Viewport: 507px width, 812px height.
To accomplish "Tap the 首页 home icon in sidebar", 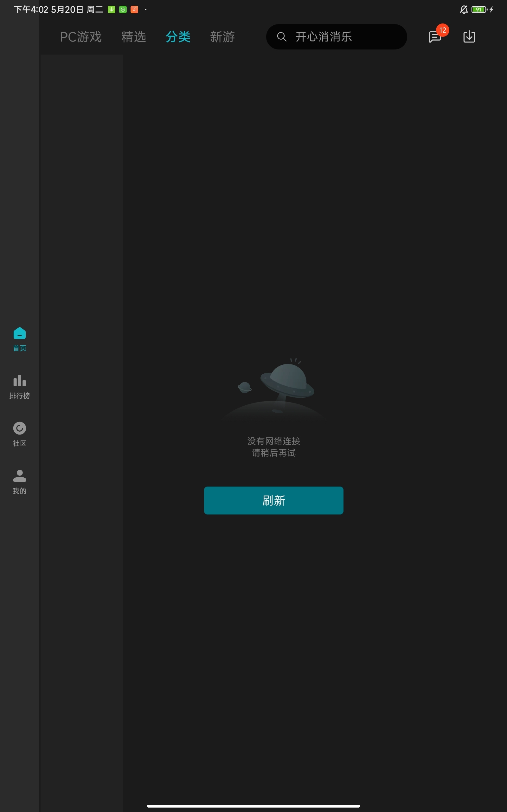I will [x=19, y=334].
